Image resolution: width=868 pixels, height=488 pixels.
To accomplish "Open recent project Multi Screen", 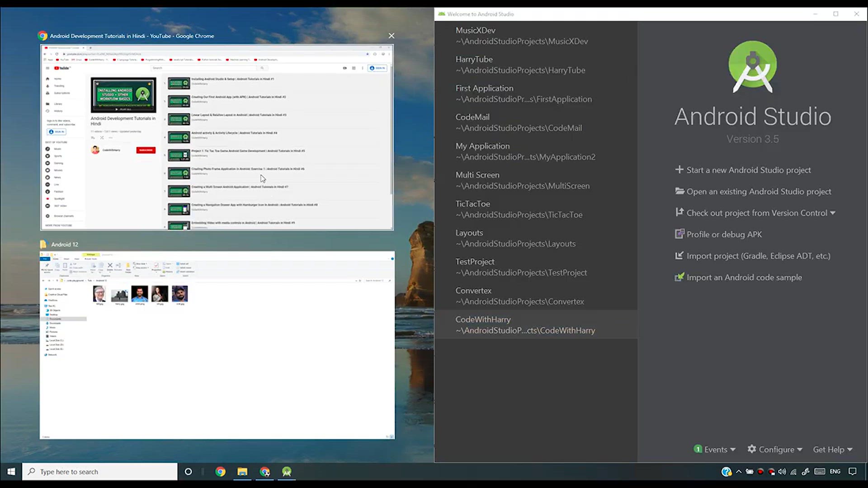I will tap(536, 180).
